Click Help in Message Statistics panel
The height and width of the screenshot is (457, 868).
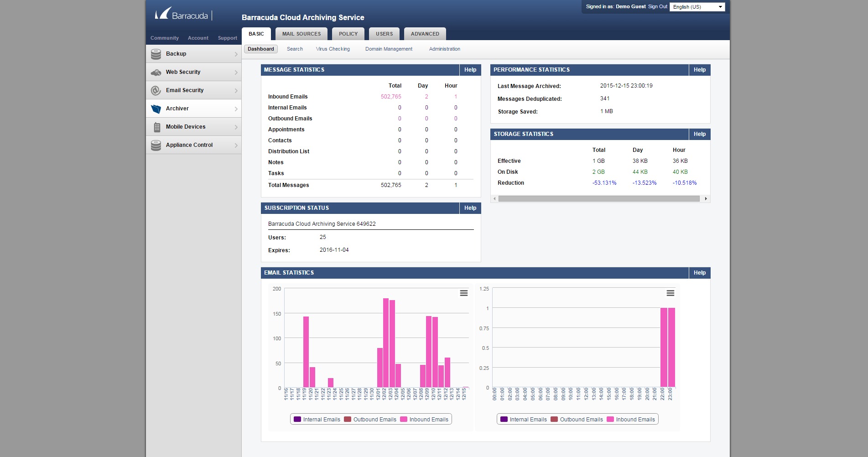tap(470, 70)
